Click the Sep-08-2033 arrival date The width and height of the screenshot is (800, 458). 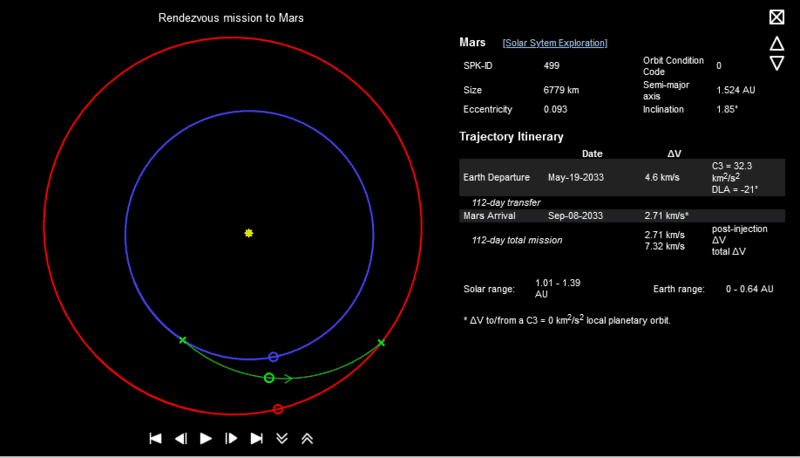click(x=575, y=216)
